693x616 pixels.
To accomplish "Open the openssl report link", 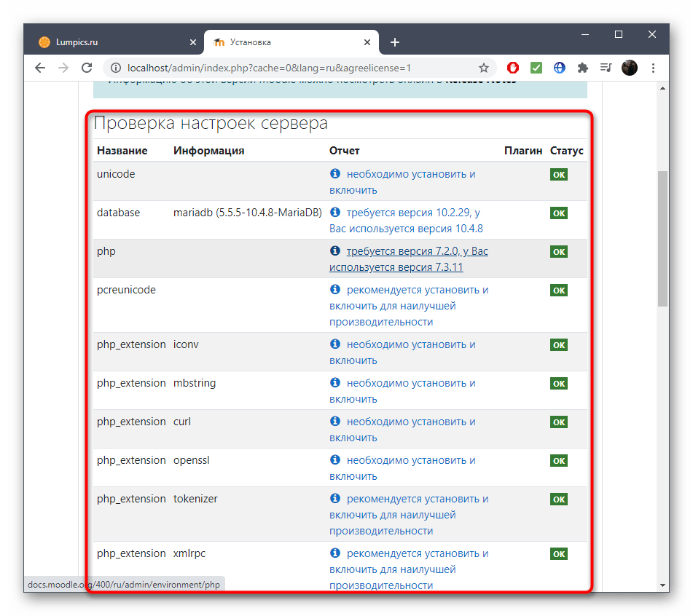I will (403, 468).
